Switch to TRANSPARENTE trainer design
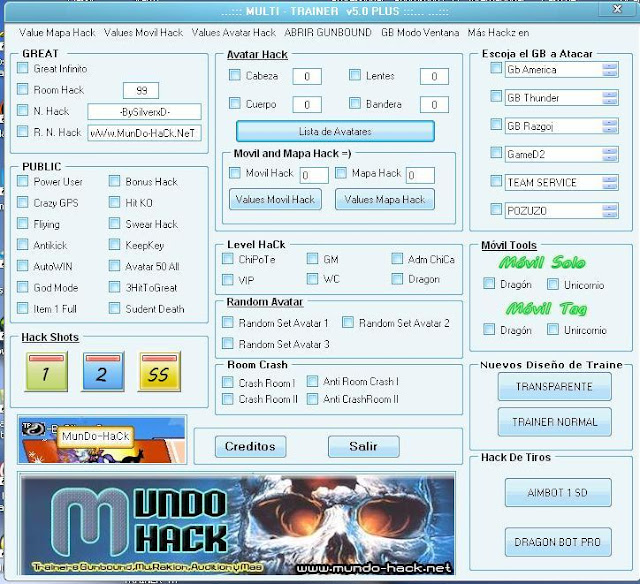The width and height of the screenshot is (640, 584). coord(554,386)
